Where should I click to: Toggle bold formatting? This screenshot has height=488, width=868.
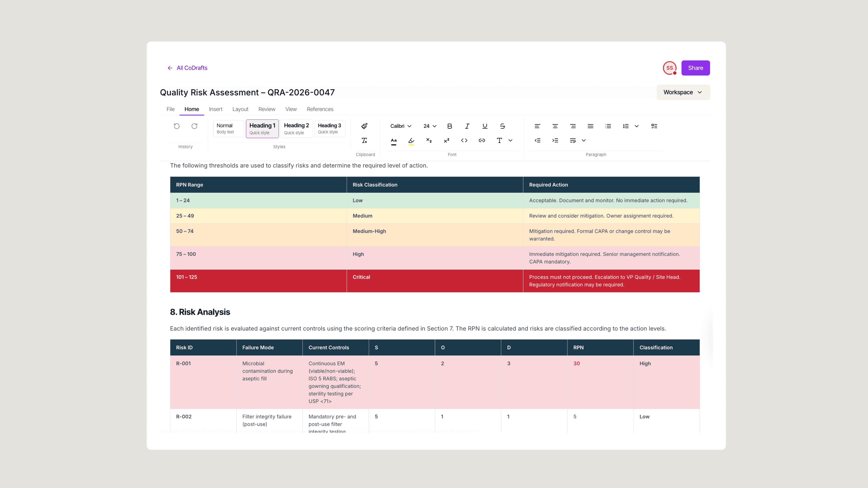(x=450, y=126)
